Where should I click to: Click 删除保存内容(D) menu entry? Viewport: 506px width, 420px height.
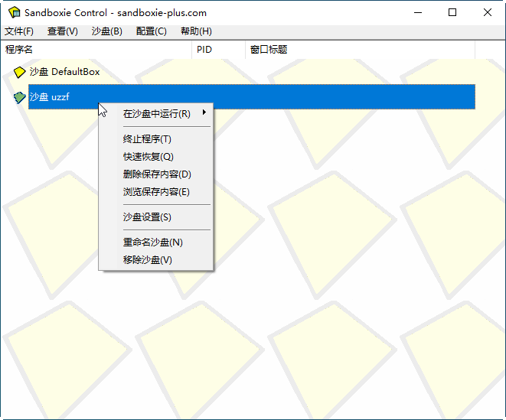click(x=156, y=174)
